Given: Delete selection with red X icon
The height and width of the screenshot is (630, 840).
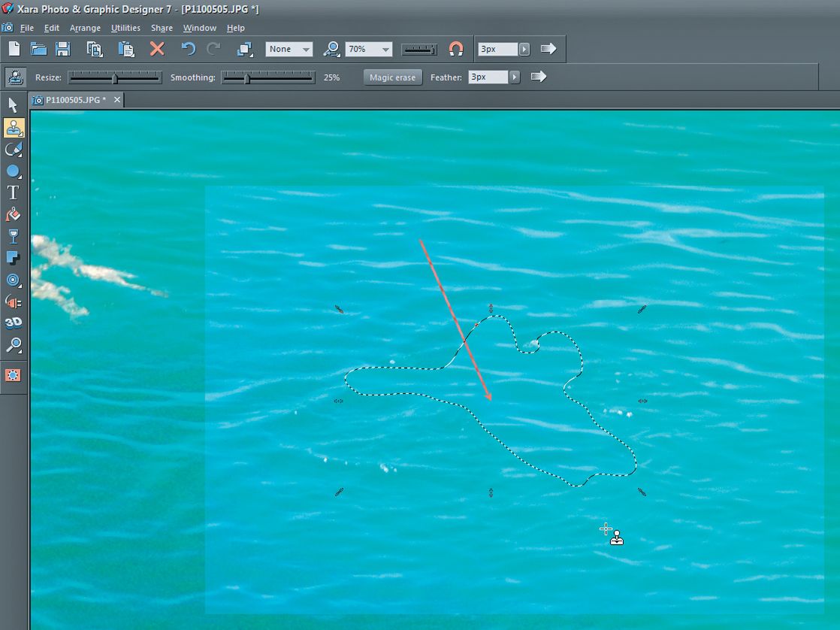Looking at the screenshot, I should (157, 49).
